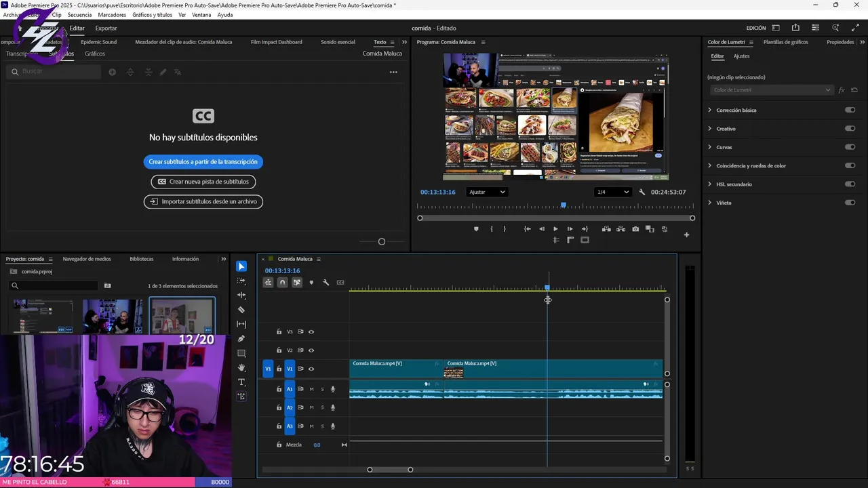Mute audio track A1
The image size is (868, 488).
coord(311,389)
